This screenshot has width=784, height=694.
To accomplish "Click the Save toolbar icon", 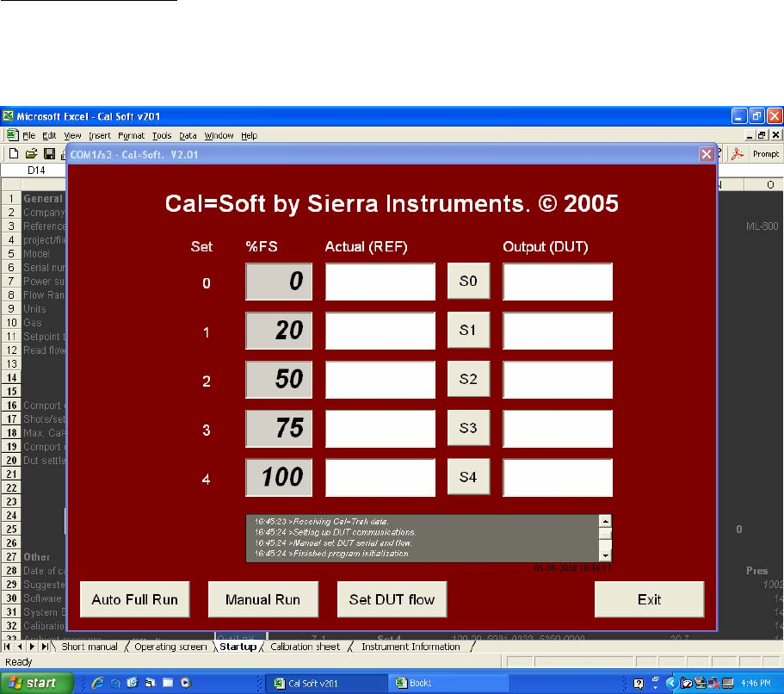I will (49, 153).
